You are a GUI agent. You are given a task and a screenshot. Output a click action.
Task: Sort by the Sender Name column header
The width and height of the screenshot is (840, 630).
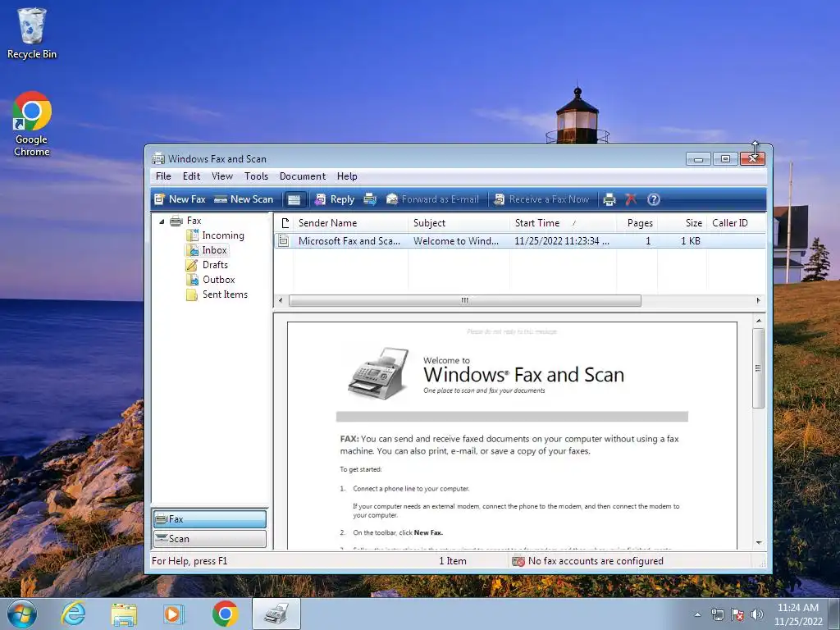(350, 223)
